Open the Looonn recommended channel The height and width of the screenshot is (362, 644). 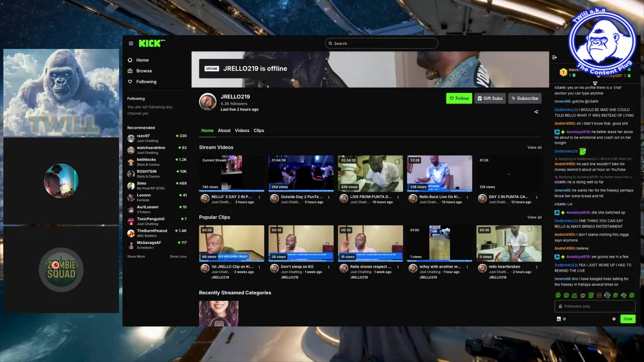156,197
